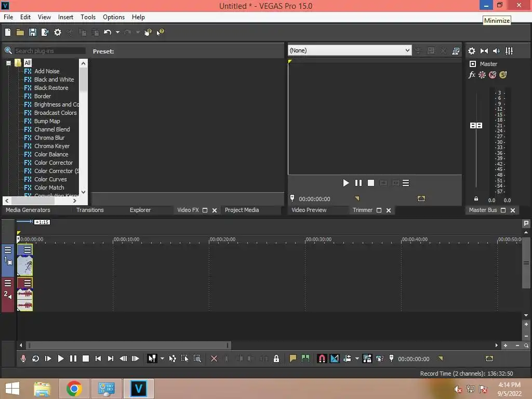This screenshot has width=532, height=399.
Task: Open video track 1 header menu
Action: 8,250
